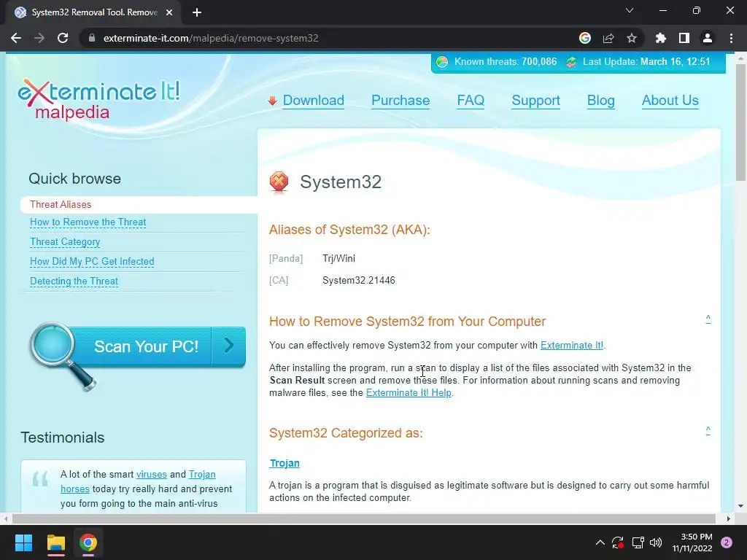Open Chrome's three-dot menu
Image resolution: width=747 pixels, height=560 pixels.
pos(731,38)
